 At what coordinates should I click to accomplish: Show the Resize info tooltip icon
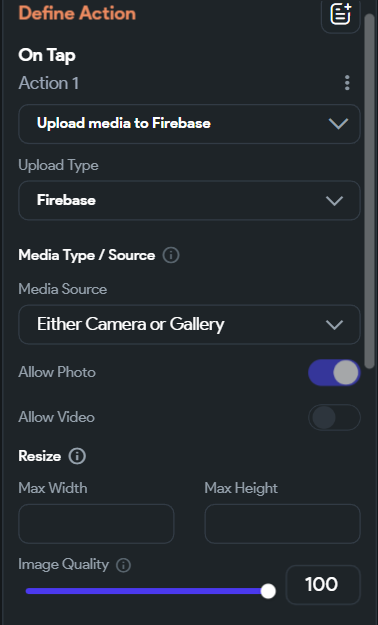77,456
